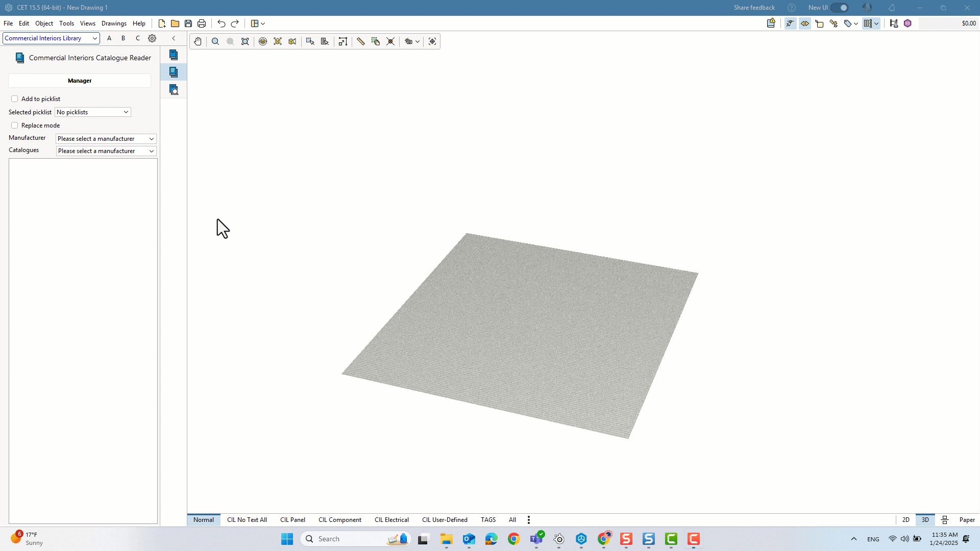Open the catalogue search sidebar tab
The image size is (980, 551).
174,90
